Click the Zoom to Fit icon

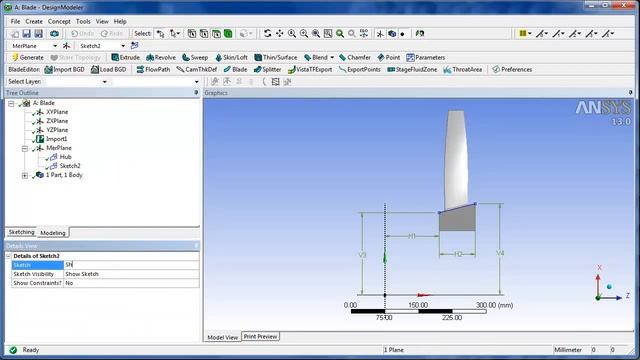(316, 33)
